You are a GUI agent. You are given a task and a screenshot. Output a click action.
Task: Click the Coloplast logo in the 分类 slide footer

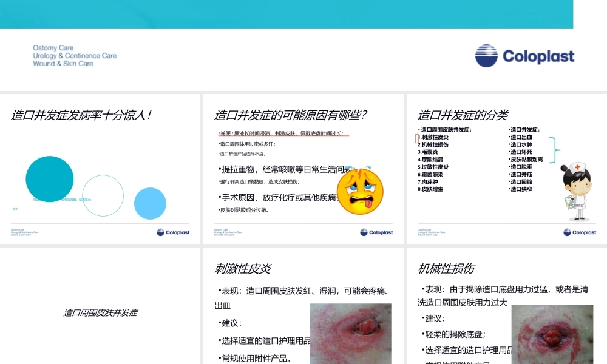pyautogui.click(x=580, y=232)
